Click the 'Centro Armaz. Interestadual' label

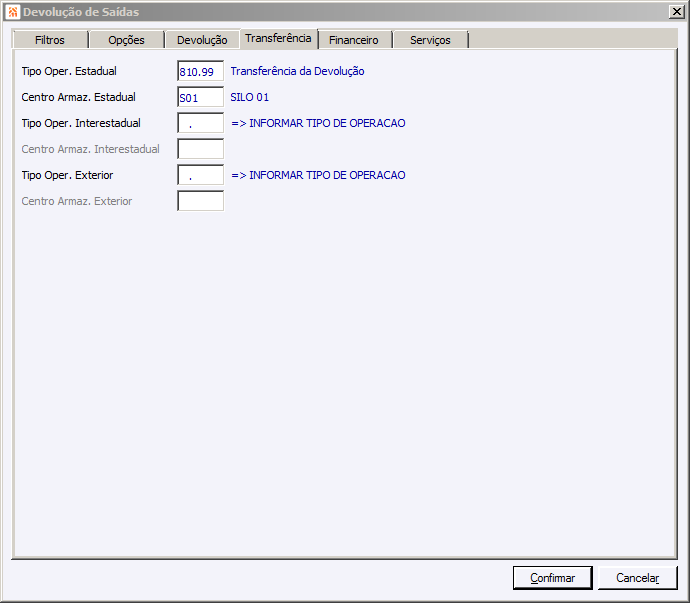[90, 149]
